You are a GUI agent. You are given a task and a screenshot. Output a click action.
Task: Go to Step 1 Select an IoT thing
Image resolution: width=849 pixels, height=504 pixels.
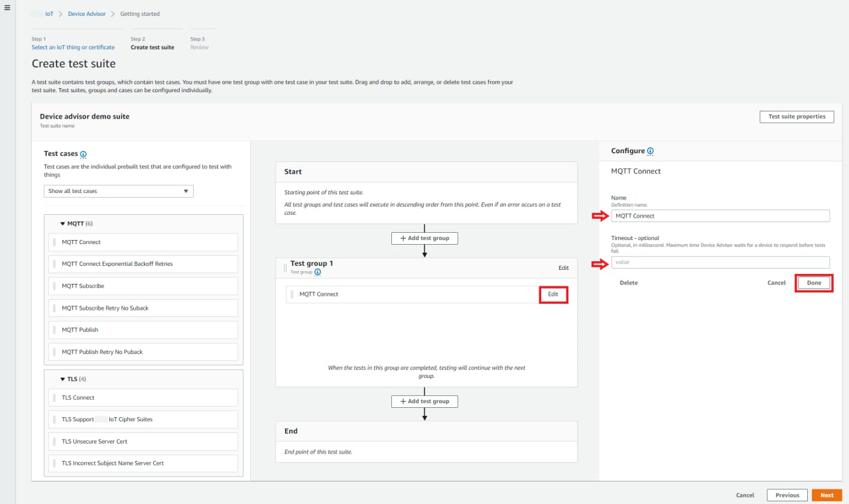click(x=73, y=48)
